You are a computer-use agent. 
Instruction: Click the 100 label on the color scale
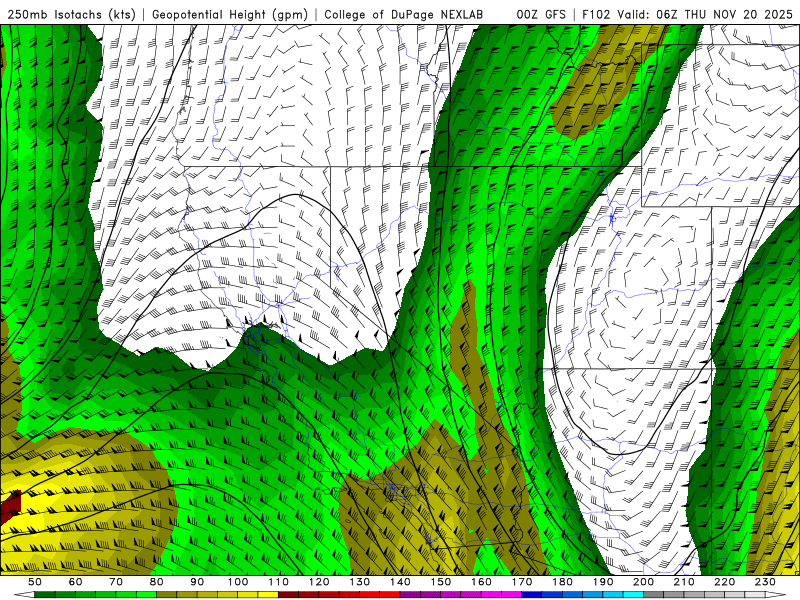pyautogui.click(x=238, y=582)
